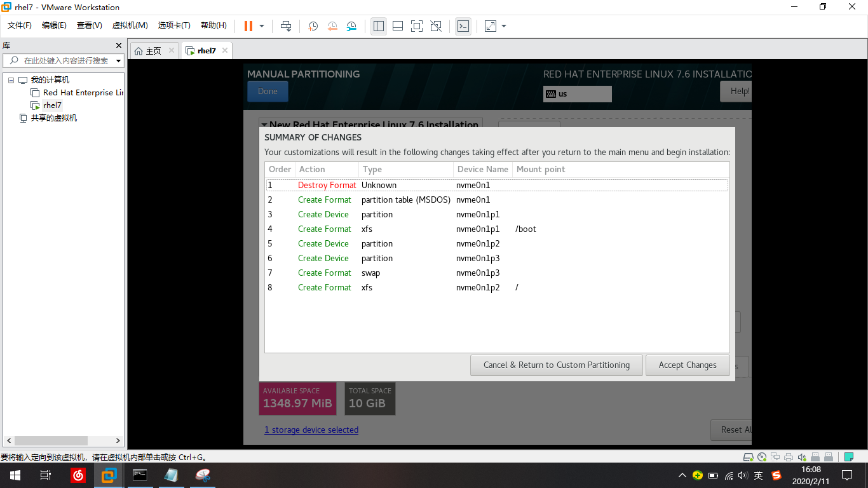
Task: Click Cancel & Return to Custom Partitioning
Action: [x=557, y=365]
